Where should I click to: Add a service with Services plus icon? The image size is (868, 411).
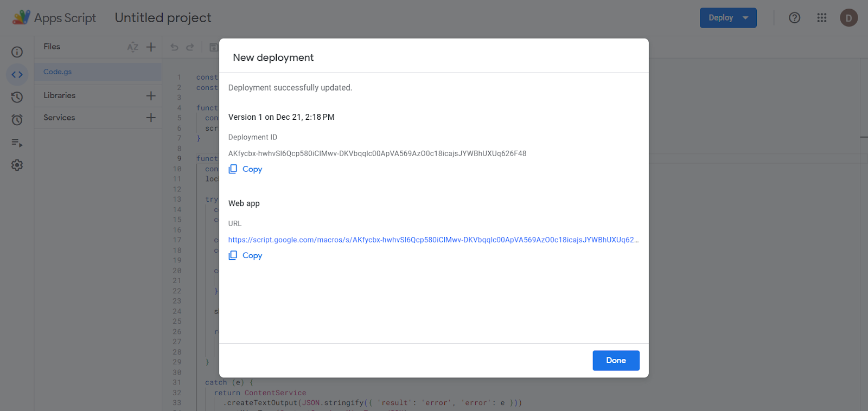(x=151, y=118)
